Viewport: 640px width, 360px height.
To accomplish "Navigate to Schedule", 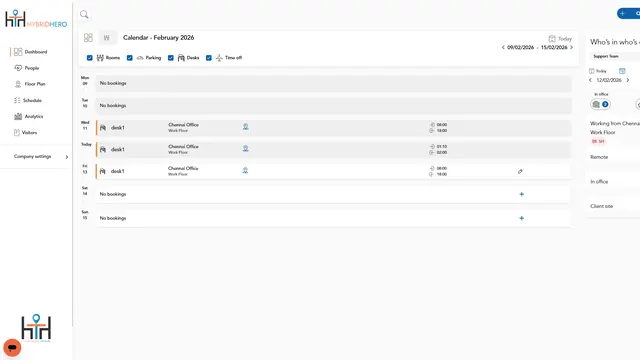I will point(28,100).
